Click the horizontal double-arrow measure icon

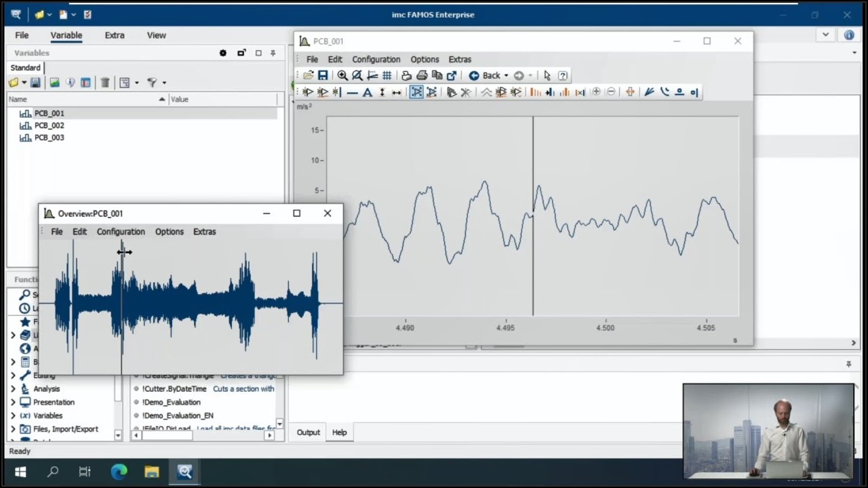[x=397, y=92]
